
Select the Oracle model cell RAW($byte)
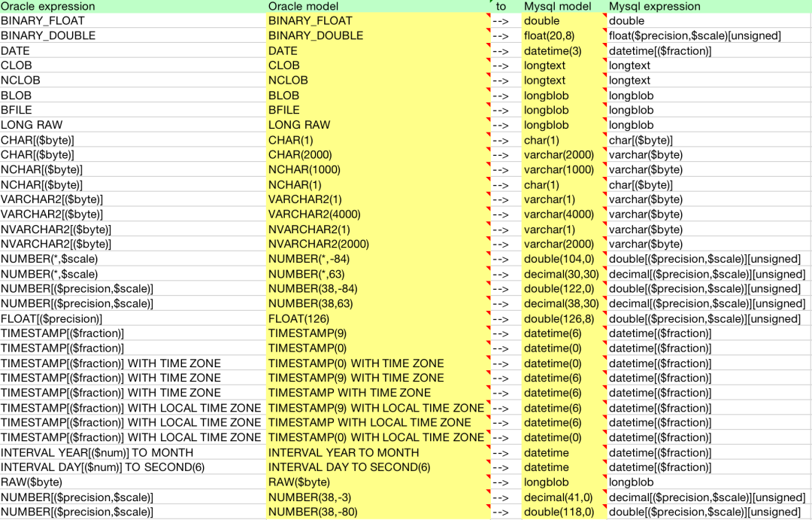378,482
